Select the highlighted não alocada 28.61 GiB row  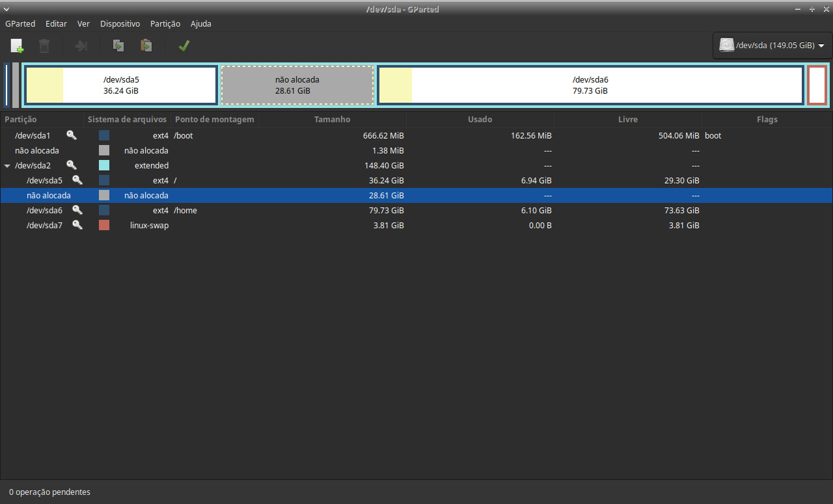tap(416, 195)
